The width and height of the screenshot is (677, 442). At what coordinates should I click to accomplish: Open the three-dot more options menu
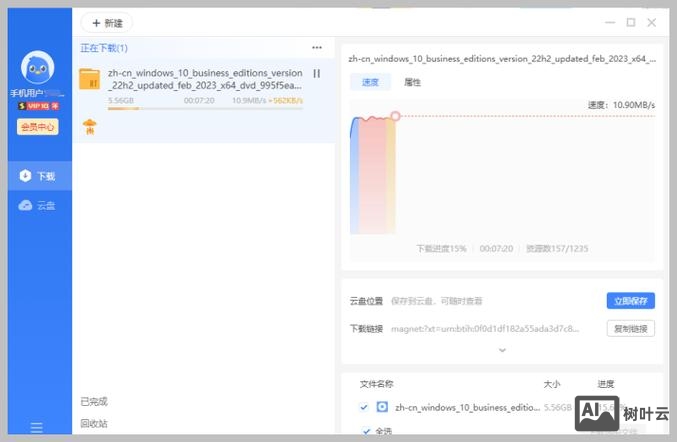point(317,47)
